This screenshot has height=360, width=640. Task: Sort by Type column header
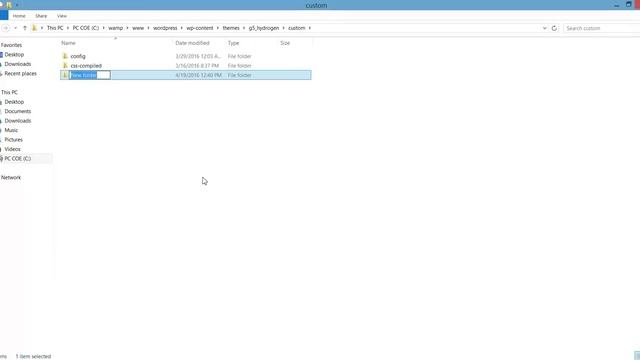(x=233, y=43)
